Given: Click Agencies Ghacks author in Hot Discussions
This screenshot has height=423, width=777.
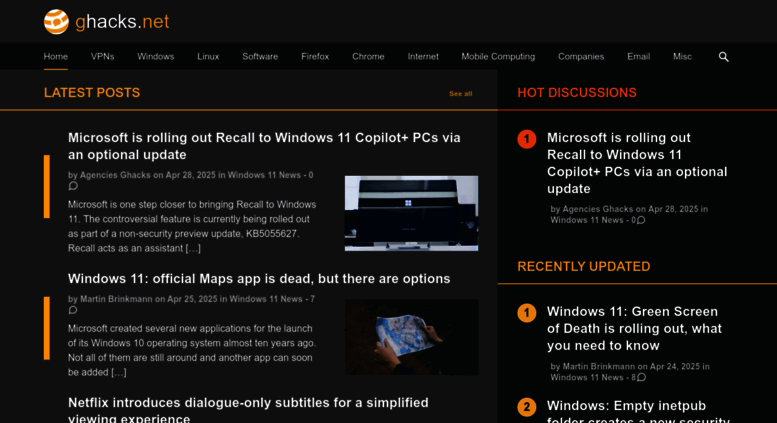Looking at the screenshot, I should click(598, 209).
